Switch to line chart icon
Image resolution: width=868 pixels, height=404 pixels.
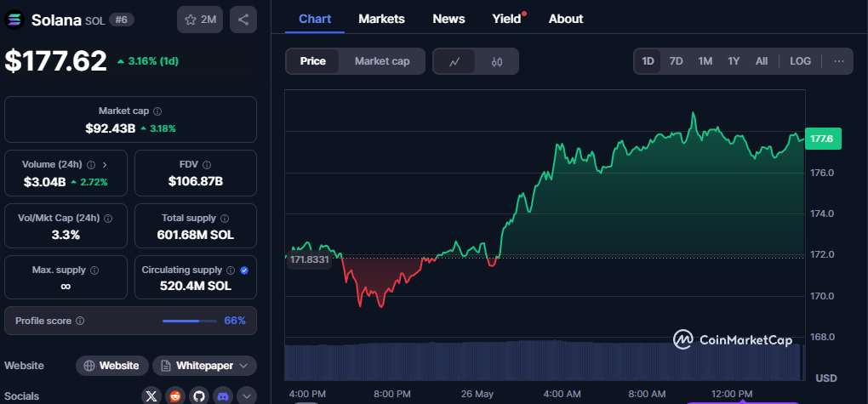454,61
